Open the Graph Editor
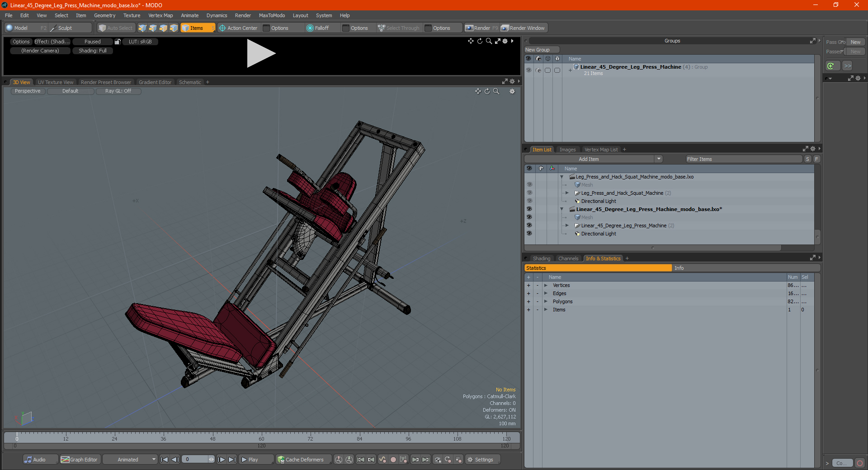The height and width of the screenshot is (470, 868). coord(80,460)
